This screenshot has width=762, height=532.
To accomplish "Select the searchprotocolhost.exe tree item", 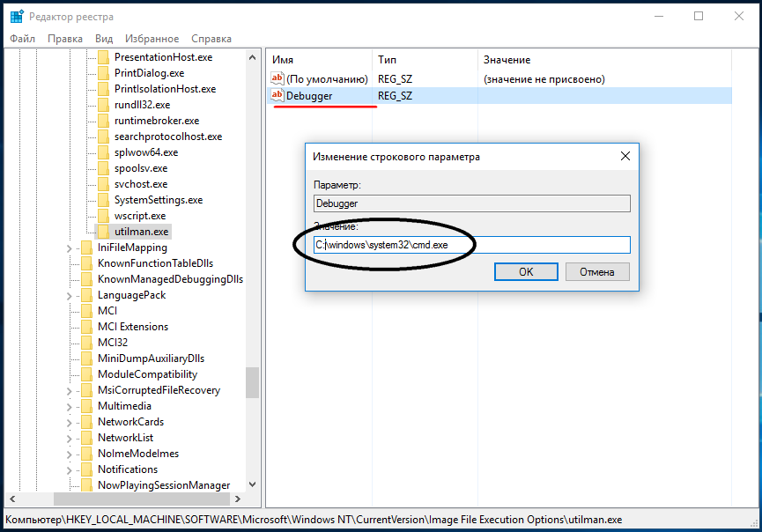I will [168, 137].
